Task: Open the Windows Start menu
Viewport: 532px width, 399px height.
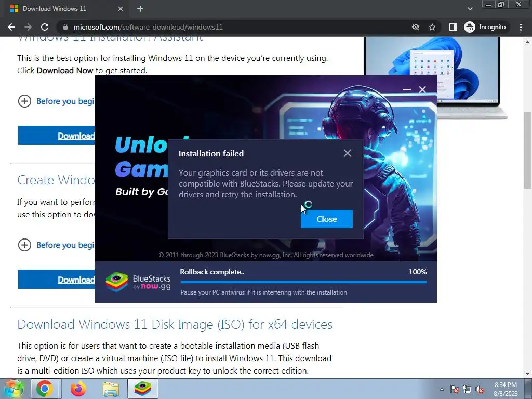Action: pos(14,389)
